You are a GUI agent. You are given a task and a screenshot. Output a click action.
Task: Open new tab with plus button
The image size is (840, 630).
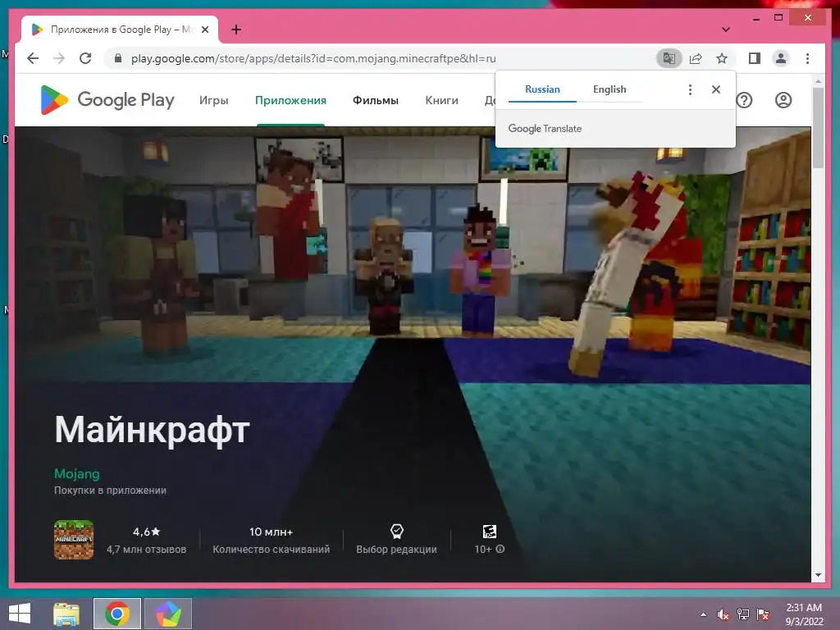click(236, 30)
